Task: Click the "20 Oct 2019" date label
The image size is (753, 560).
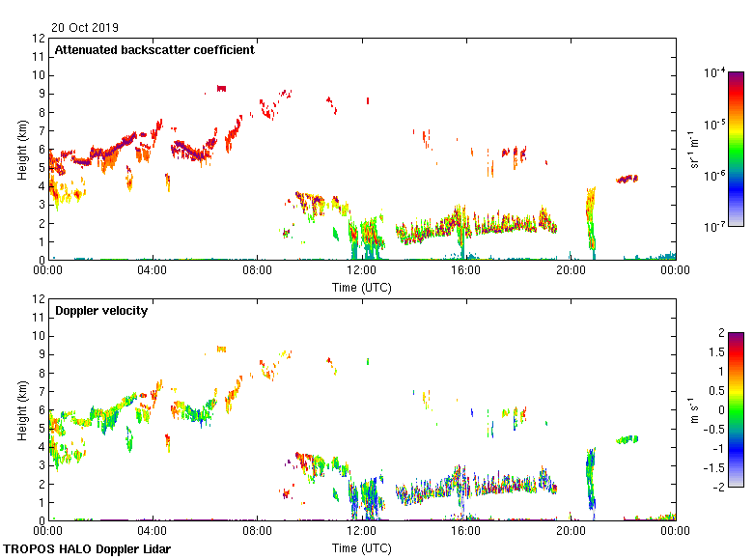Action: click(x=86, y=28)
